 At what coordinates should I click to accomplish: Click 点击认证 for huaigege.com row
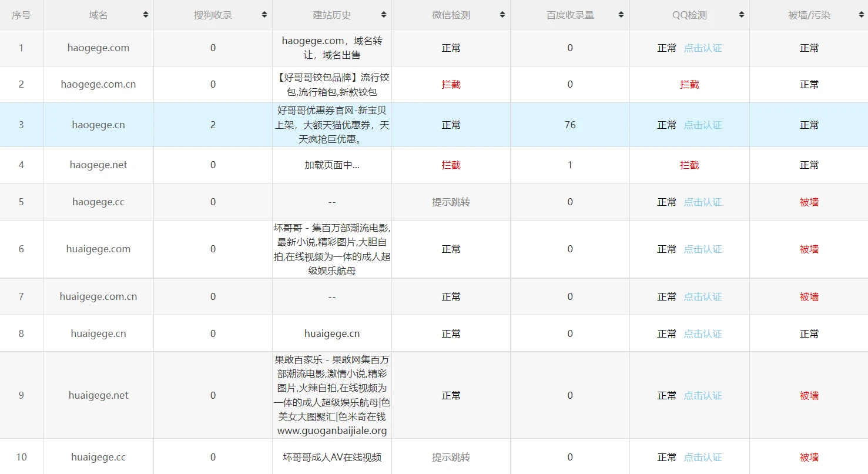click(702, 249)
